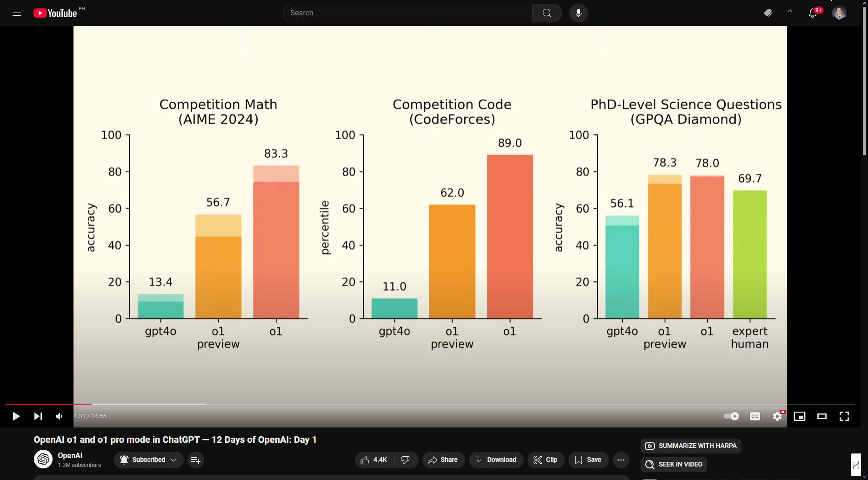This screenshot has width=868, height=480.
Task: Open video settings gear menu
Action: coord(777,416)
